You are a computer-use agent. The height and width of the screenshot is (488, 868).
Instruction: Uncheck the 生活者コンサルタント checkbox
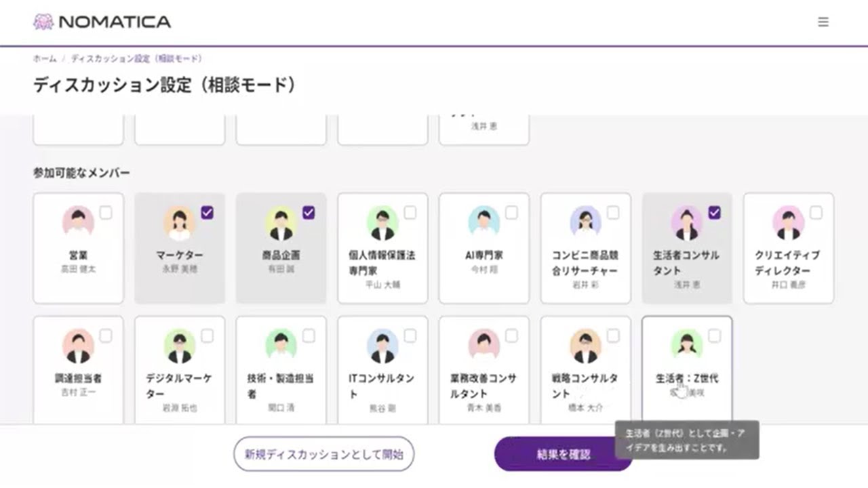click(714, 213)
